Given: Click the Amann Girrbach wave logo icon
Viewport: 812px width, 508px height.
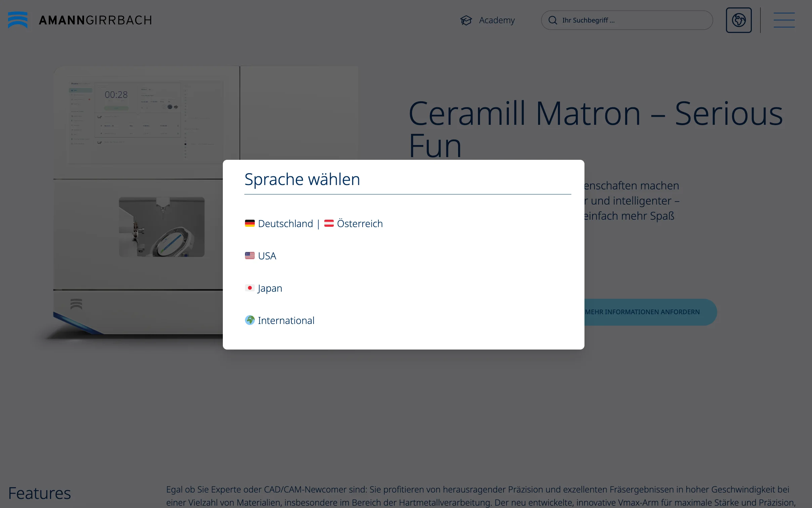Looking at the screenshot, I should (18, 20).
